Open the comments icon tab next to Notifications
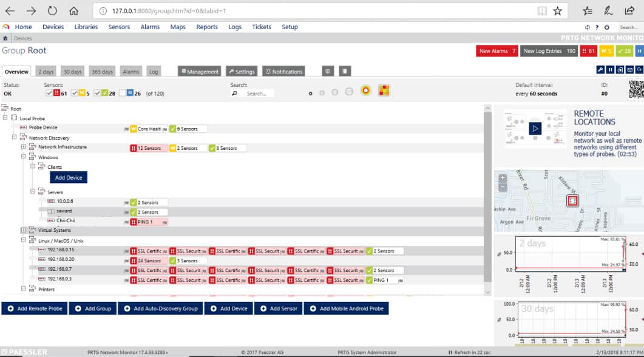The width and height of the screenshot is (644, 357). tap(327, 71)
